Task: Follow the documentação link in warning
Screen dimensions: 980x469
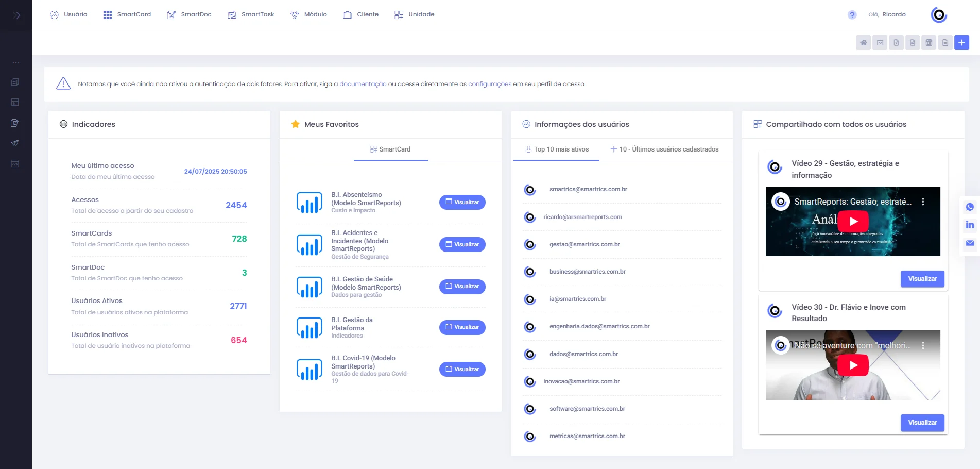Action: point(363,84)
